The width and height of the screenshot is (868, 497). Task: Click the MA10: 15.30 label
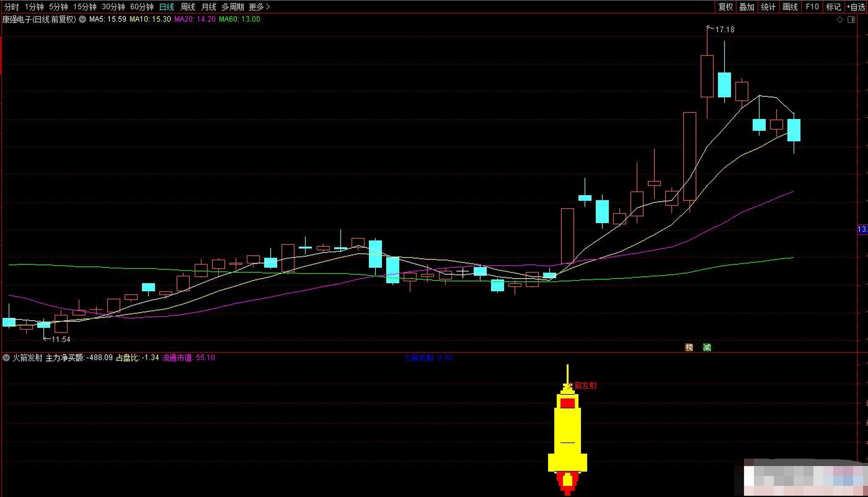tap(150, 19)
